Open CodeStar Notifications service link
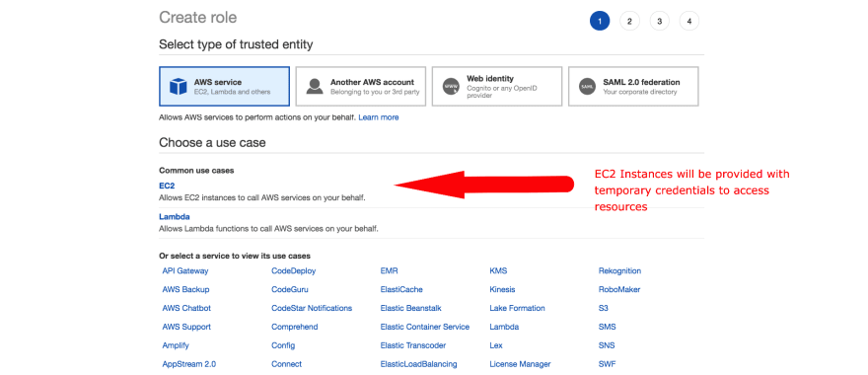 312,308
